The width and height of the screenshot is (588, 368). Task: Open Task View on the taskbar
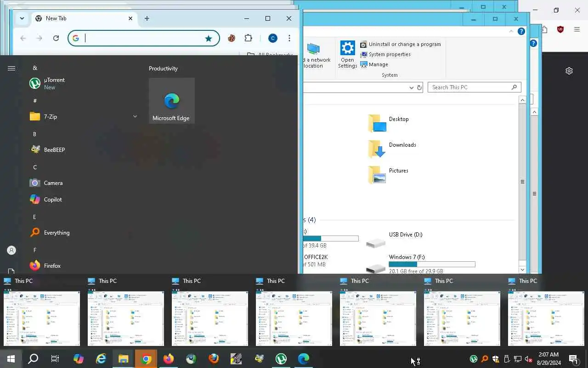tap(55, 358)
